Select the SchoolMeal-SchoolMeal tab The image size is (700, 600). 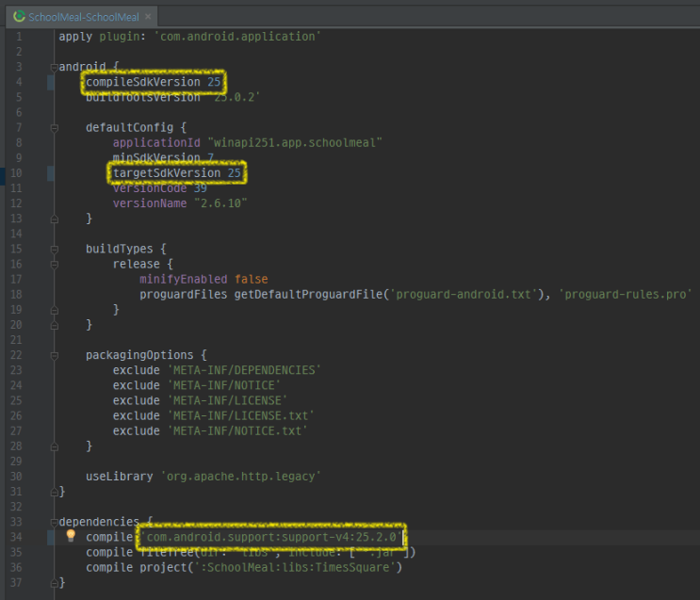point(83,17)
